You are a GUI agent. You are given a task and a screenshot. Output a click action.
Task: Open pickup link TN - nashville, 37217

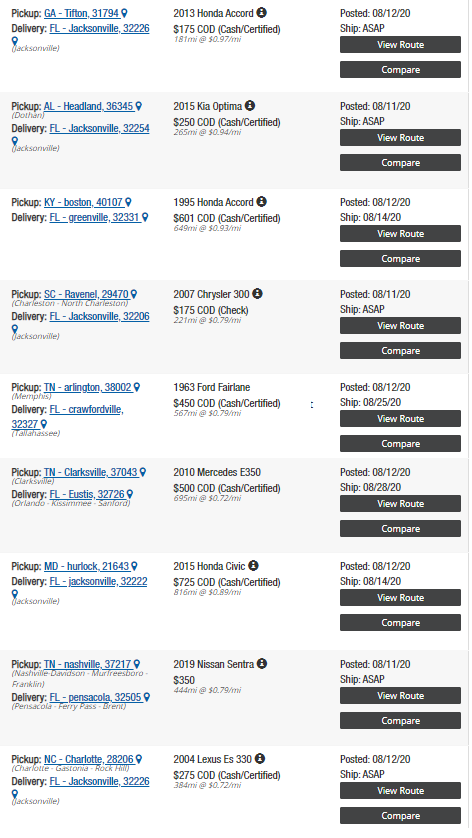[x=88, y=664]
